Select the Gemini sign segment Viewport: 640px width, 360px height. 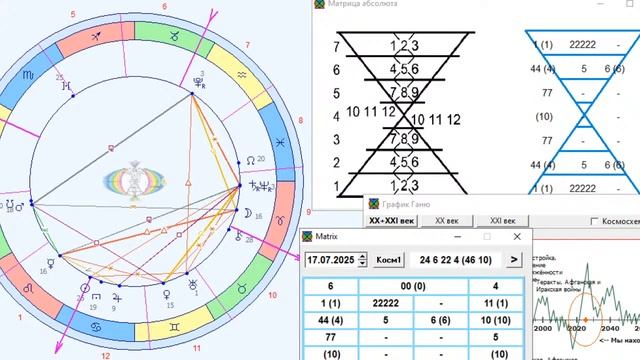174,327
